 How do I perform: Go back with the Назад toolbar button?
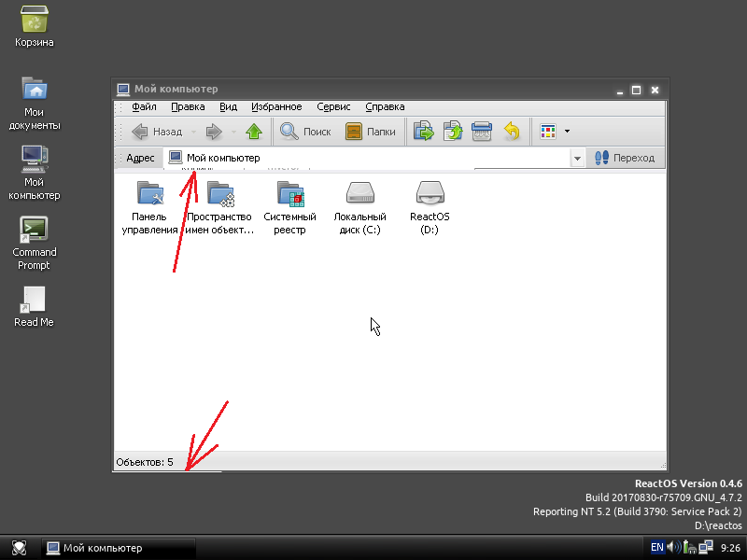(157, 132)
